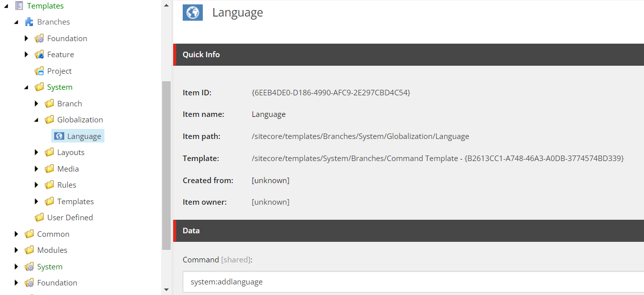Viewport: 644px width, 295px height.
Task: Click the bottom Foundation gear-folder icon
Action: [29, 283]
